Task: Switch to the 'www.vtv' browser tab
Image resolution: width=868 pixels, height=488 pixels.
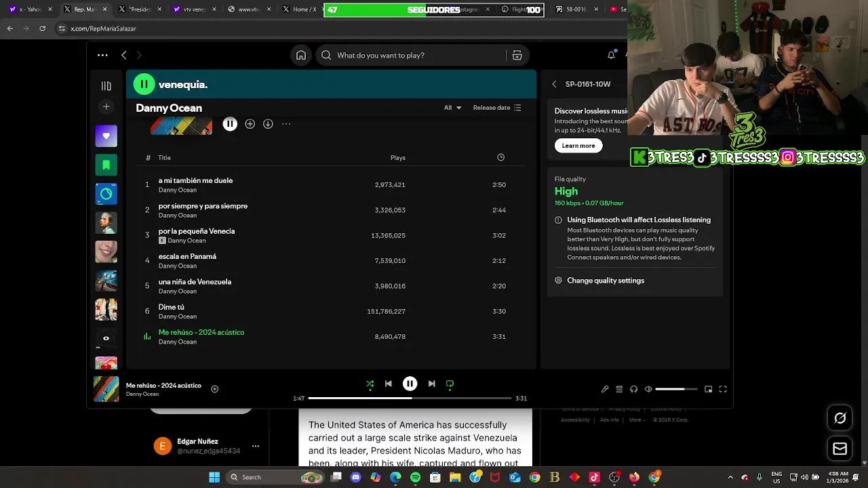Action: (x=248, y=9)
